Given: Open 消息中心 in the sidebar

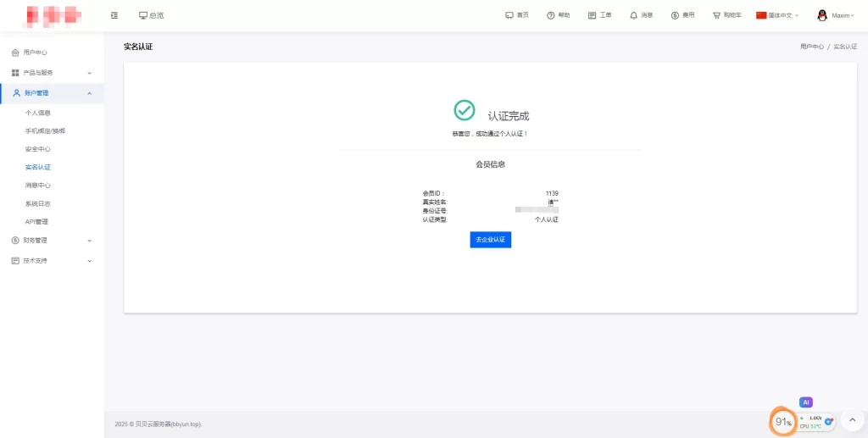Looking at the screenshot, I should 37,186.
